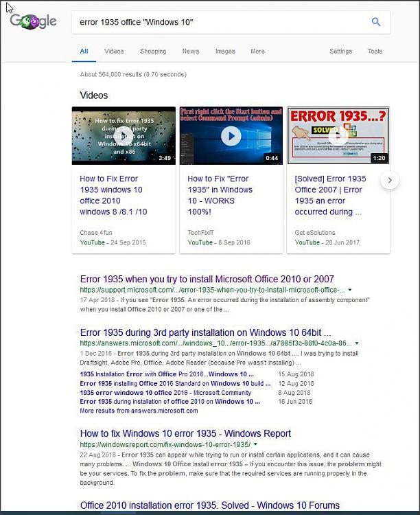
Task: Click 'More results from answers.microsoft.com'
Action: [x=139, y=411]
